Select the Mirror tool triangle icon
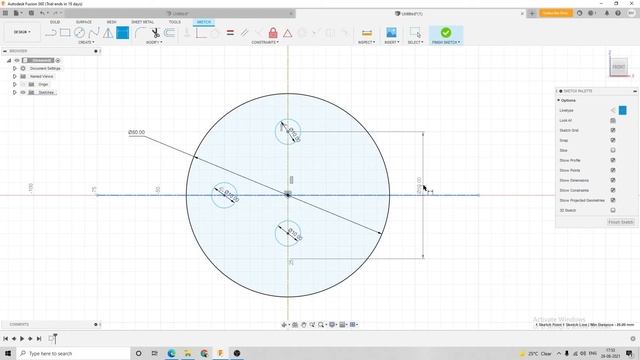This screenshot has width=640, height=360. (x=108, y=33)
